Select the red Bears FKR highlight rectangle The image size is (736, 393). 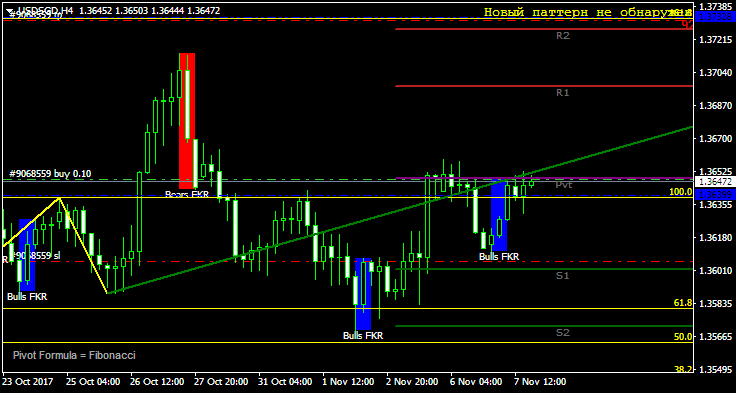[x=187, y=121]
